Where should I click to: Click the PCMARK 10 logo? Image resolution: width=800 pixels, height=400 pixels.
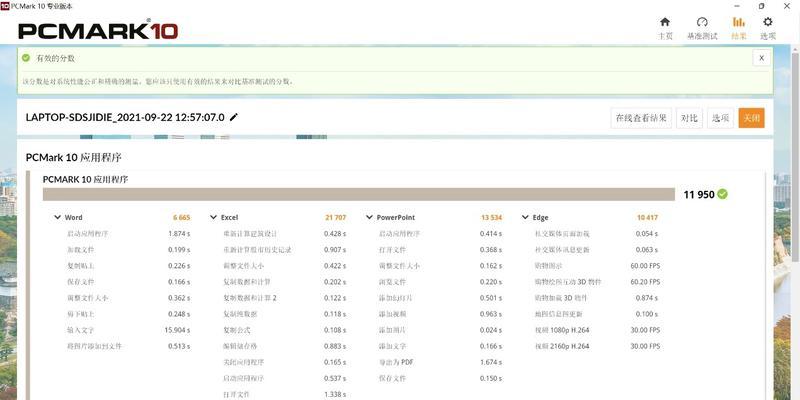[98, 30]
